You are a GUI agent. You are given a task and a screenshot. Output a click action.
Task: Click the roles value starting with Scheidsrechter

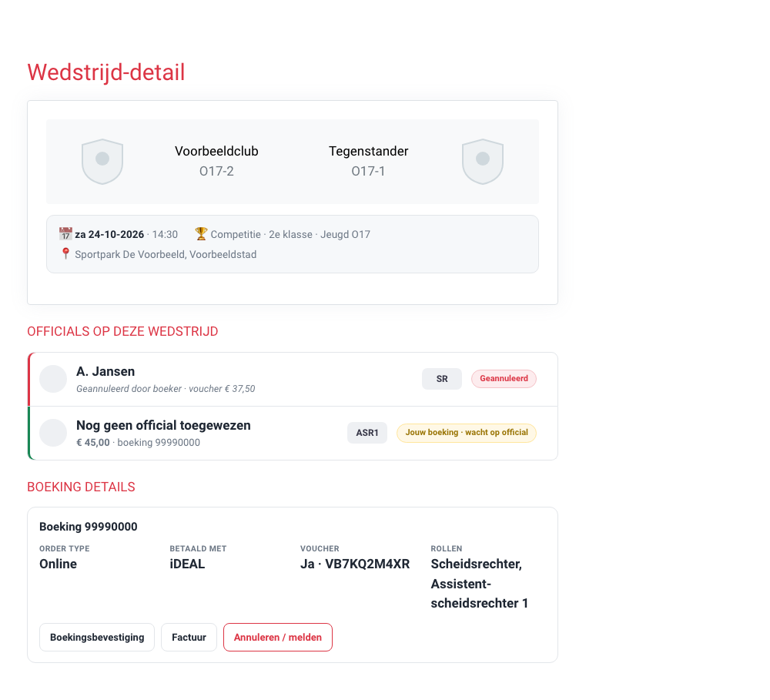[479, 584]
